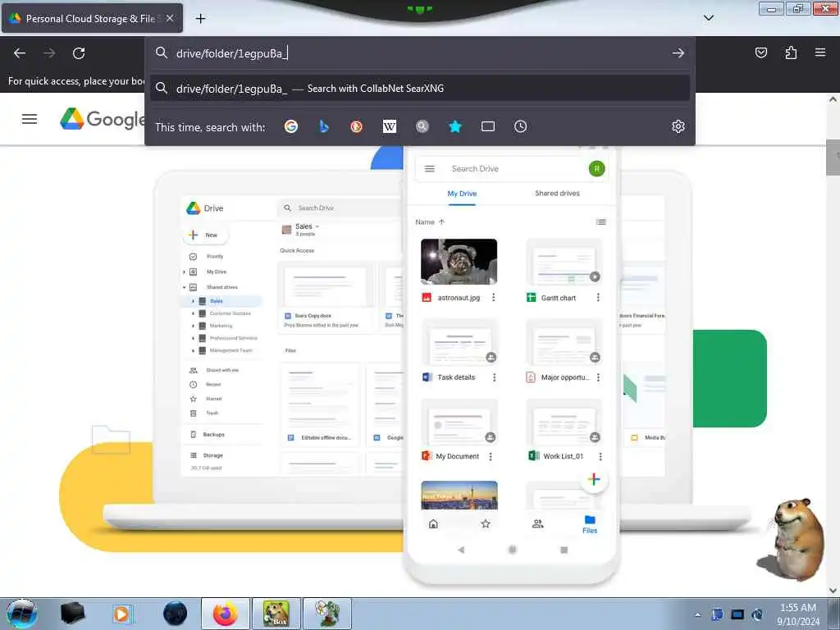Open more options for Major opportu...
This screenshot has width=840, height=630.
pos(598,377)
